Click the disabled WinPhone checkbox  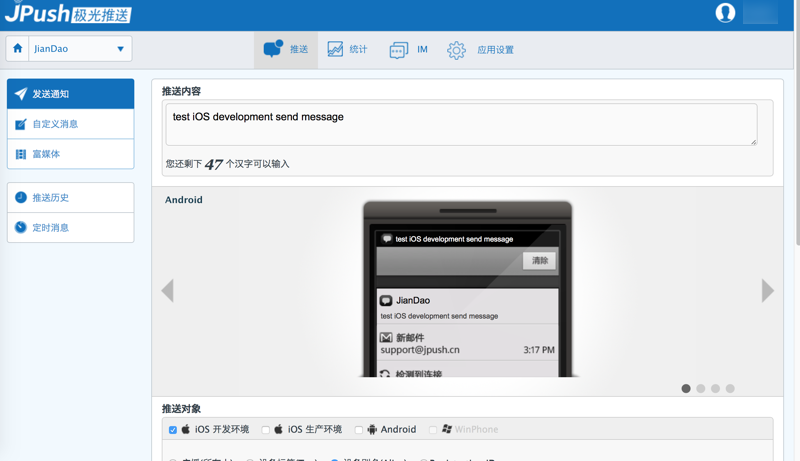click(433, 430)
